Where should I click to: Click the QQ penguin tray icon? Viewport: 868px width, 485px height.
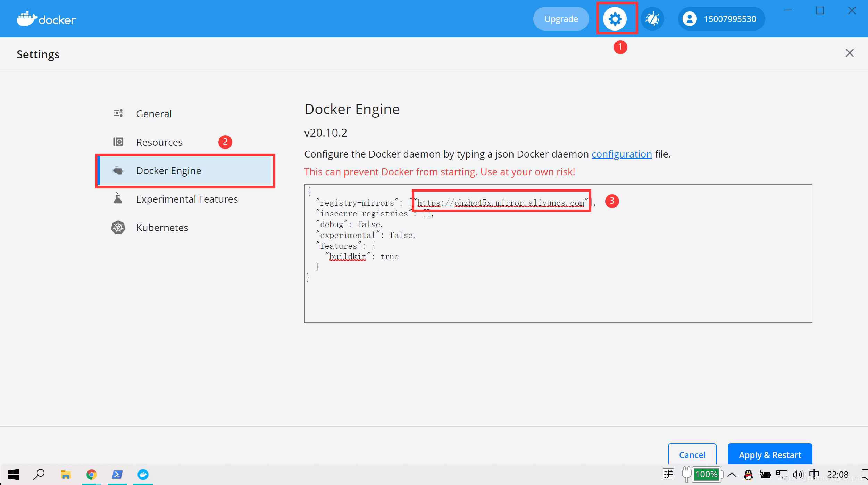coord(749,474)
